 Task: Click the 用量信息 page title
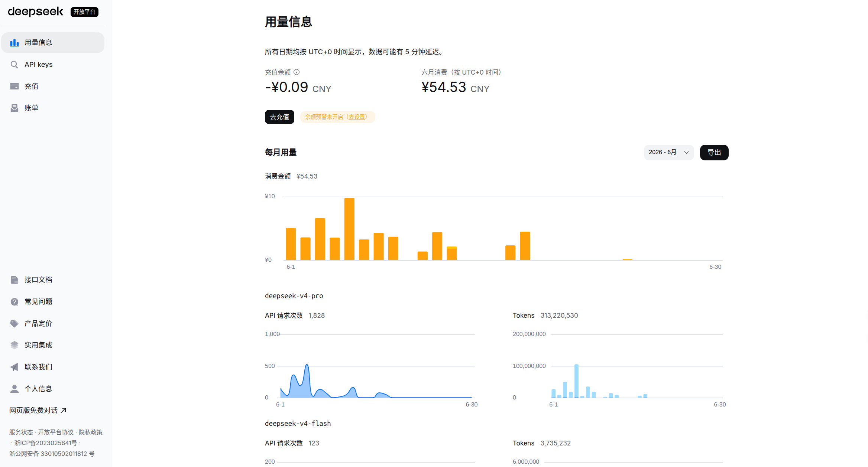pos(288,22)
